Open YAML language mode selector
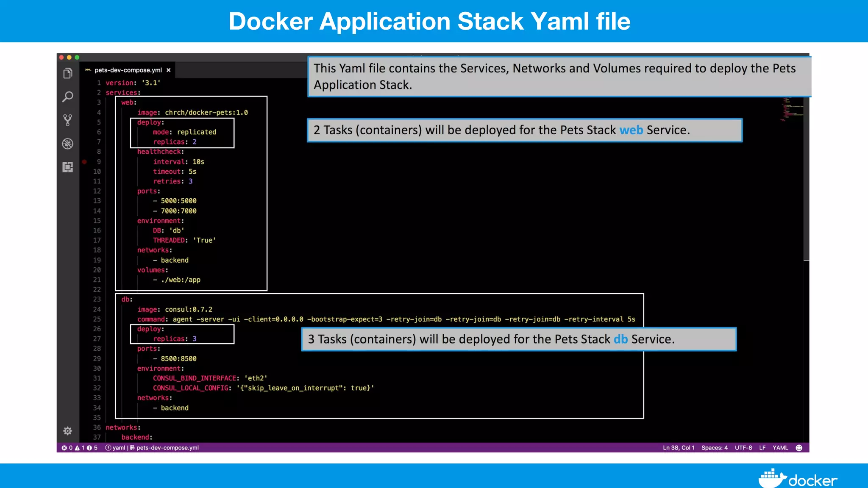 tap(780, 448)
